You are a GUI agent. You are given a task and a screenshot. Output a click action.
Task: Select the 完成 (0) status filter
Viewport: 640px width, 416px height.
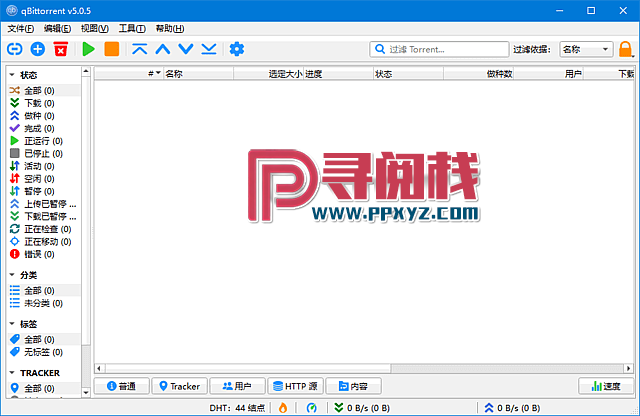pos(44,129)
